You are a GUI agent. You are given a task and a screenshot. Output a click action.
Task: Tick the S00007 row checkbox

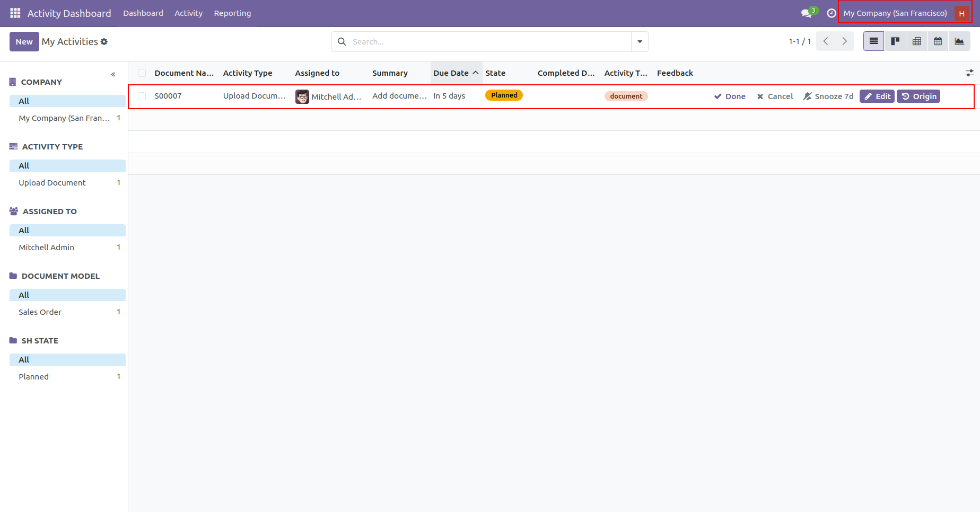pyautogui.click(x=142, y=96)
